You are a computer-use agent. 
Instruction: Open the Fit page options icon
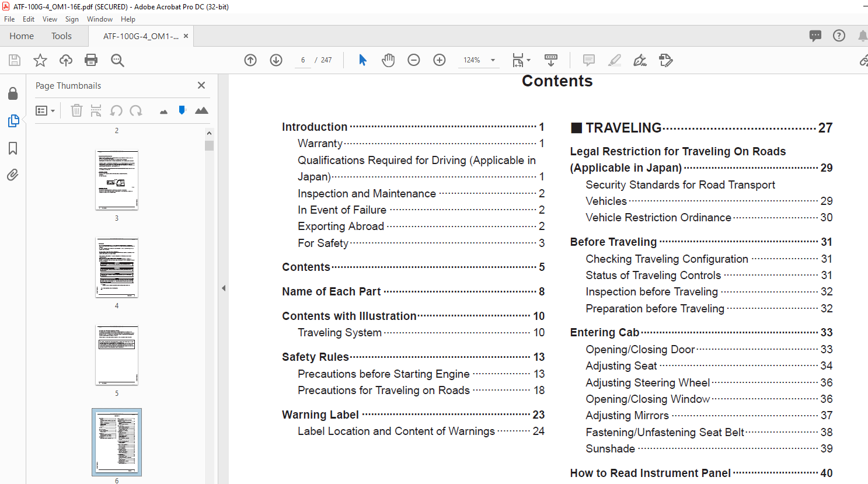pyautogui.click(x=521, y=60)
